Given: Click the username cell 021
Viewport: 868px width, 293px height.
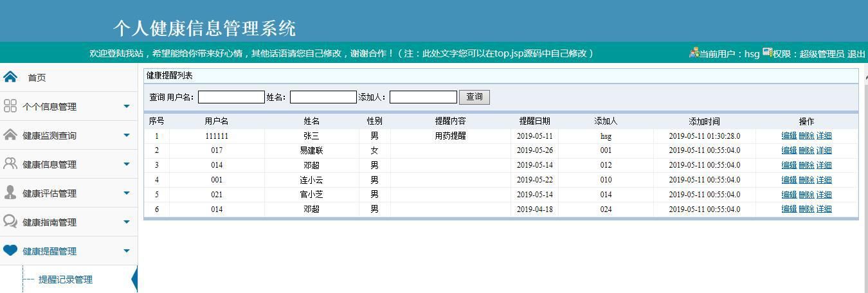Looking at the screenshot, I should click(x=217, y=195).
